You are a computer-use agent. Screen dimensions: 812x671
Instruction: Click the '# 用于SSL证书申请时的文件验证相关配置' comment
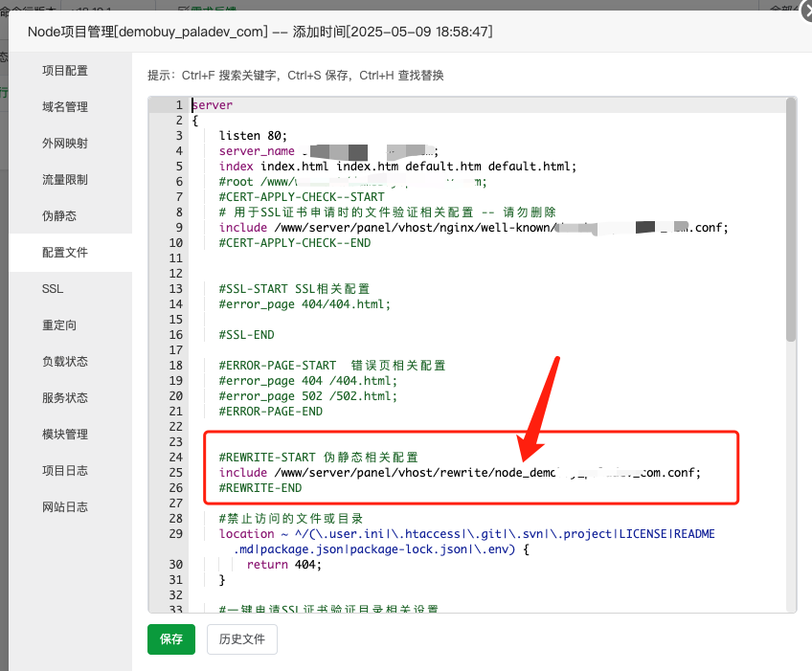tap(388, 212)
